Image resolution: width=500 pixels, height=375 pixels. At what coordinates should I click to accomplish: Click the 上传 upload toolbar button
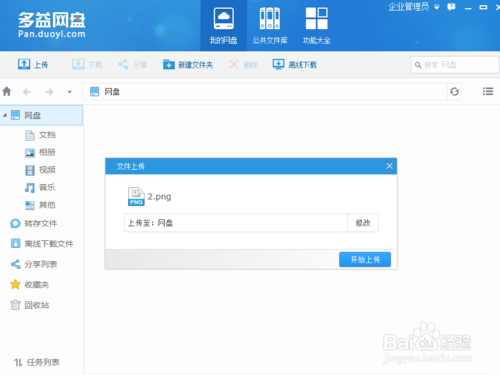[33, 64]
